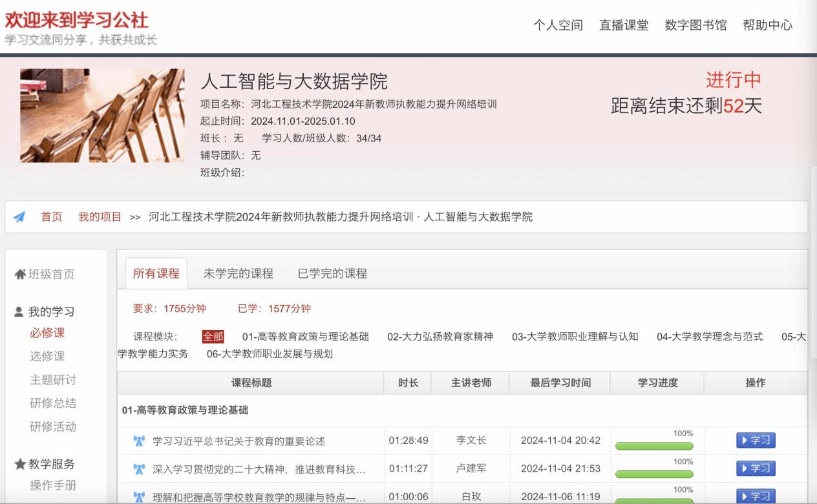Click the course icon for 理解和把握高等学校 course

(x=138, y=496)
